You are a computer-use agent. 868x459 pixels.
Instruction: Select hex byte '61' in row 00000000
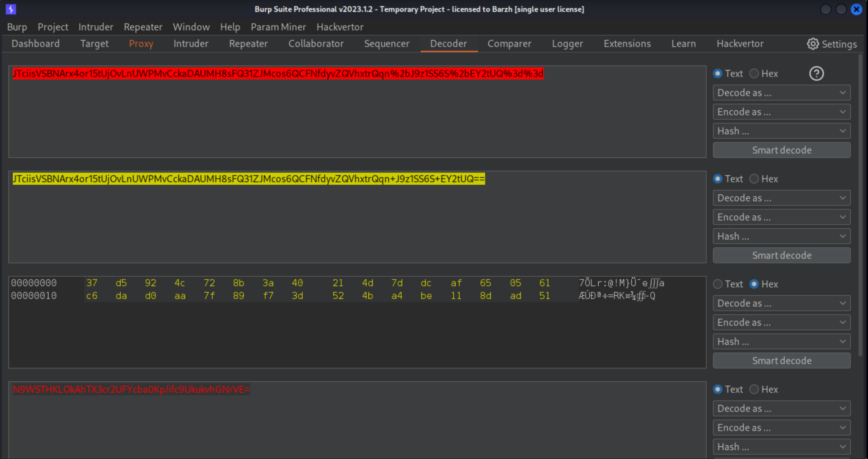pos(545,283)
